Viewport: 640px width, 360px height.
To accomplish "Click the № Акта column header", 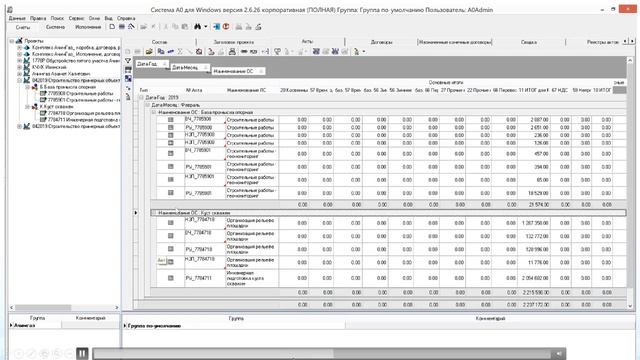I will (194, 90).
